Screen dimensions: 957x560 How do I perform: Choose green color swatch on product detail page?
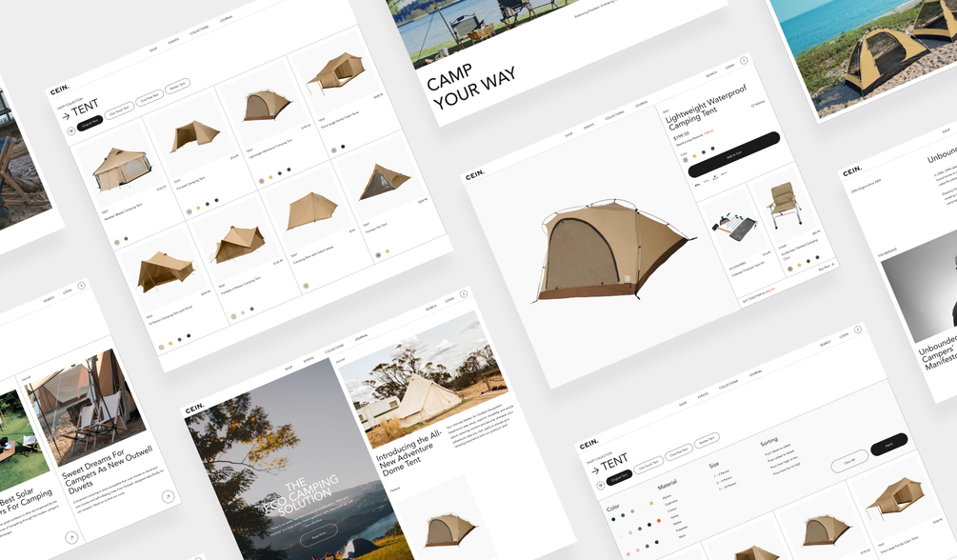(x=703, y=152)
